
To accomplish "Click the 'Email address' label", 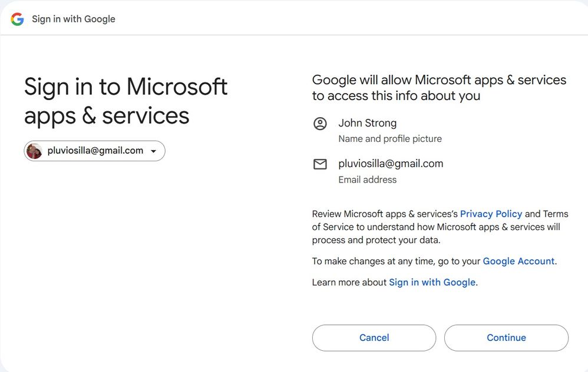I will [x=367, y=180].
